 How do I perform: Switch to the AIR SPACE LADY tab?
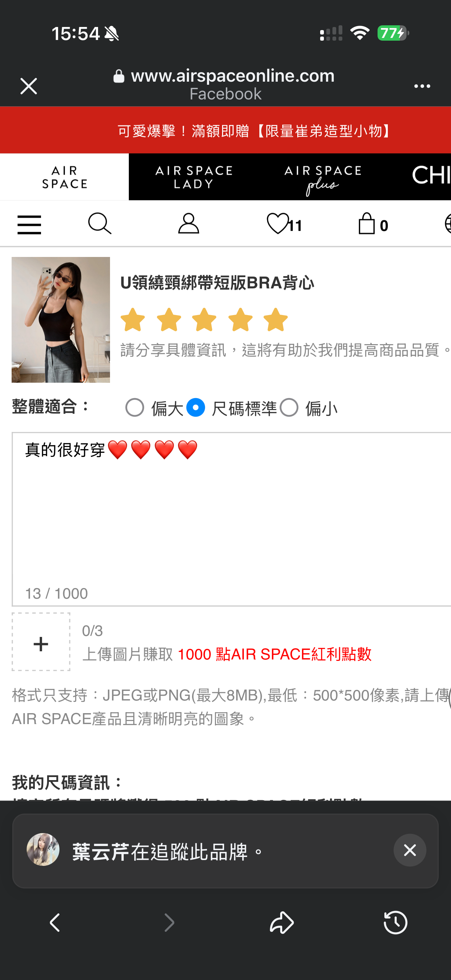(194, 177)
